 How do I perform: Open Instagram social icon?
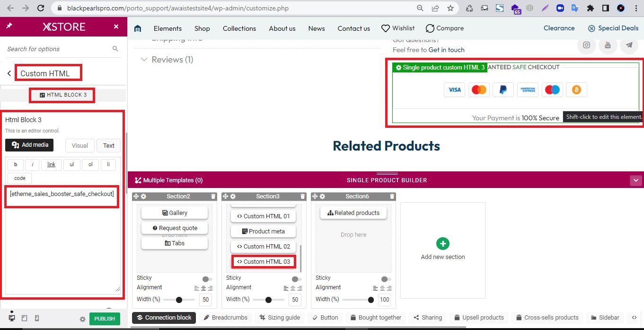tap(586, 45)
